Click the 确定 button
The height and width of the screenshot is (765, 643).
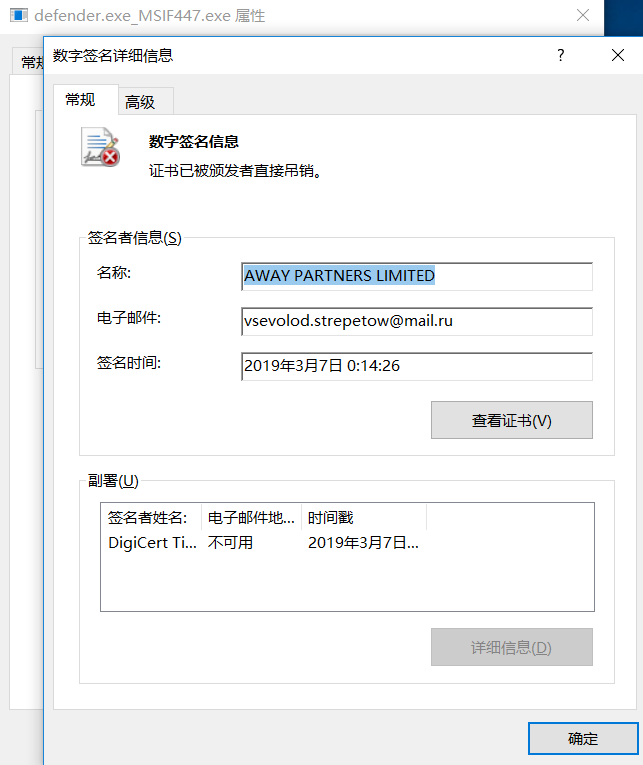583,739
